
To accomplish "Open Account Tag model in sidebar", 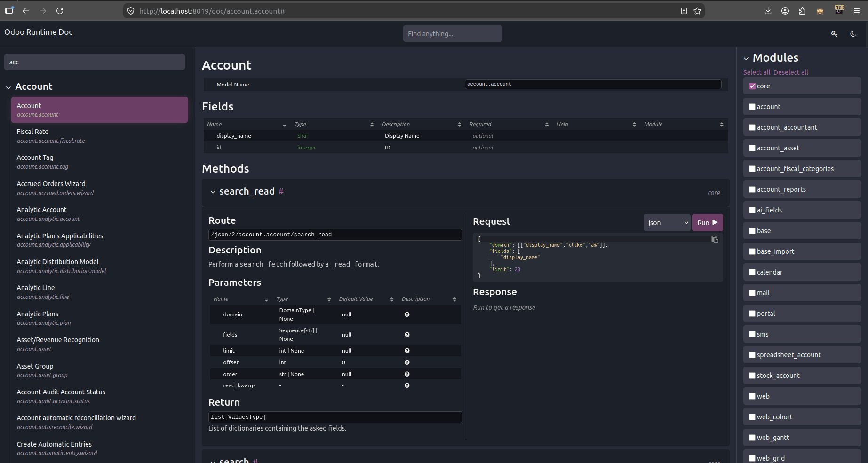I will 99,162.
